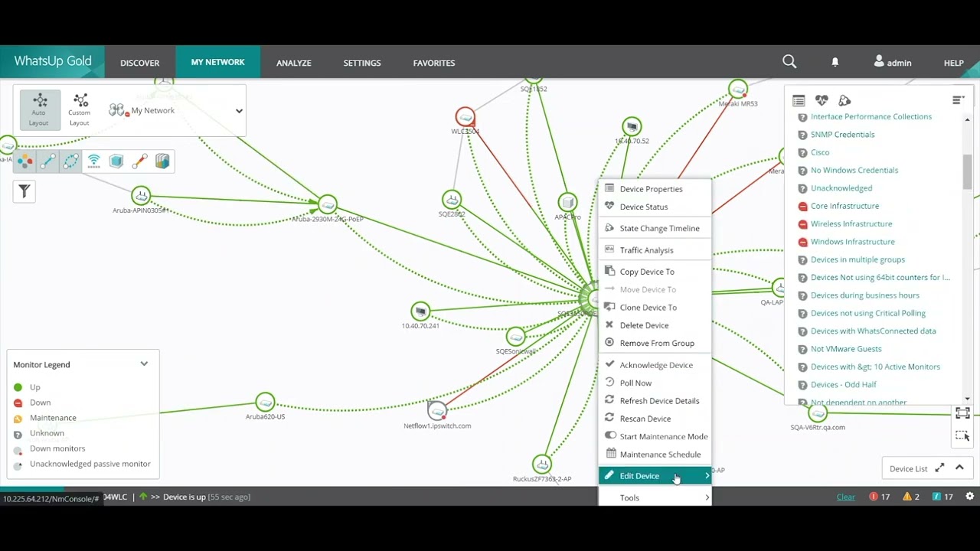Choose Device Status in context menu
Viewport: 980px width, 551px height.
[x=655, y=207]
